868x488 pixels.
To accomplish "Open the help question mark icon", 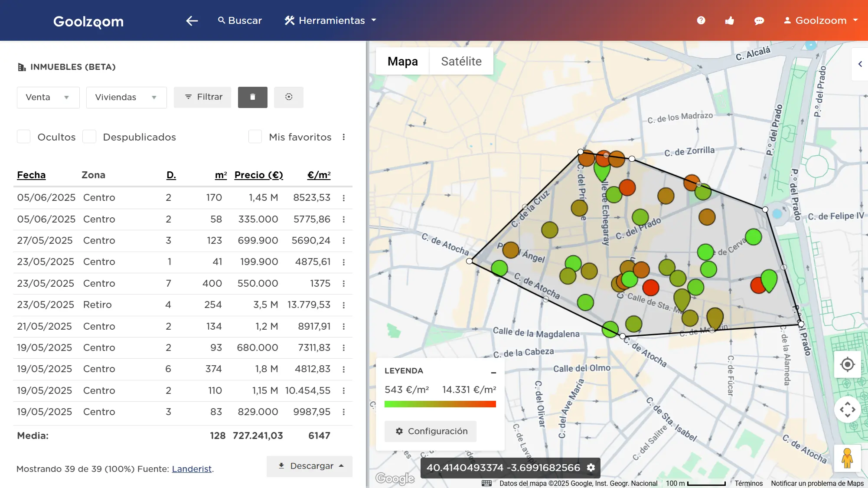I will (701, 20).
